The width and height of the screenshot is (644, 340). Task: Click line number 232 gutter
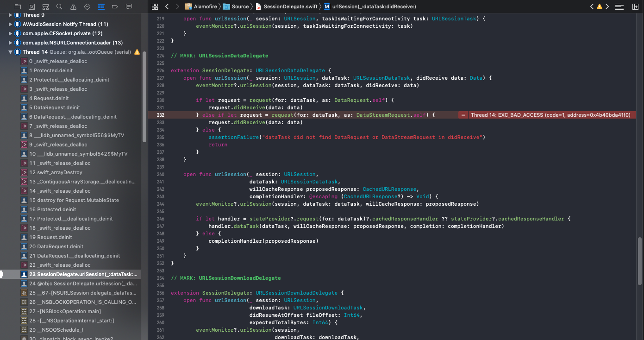point(160,115)
